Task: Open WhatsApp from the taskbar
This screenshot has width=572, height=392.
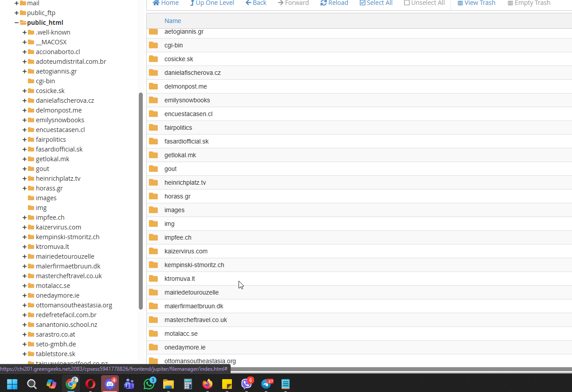Action: click(x=149, y=384)
